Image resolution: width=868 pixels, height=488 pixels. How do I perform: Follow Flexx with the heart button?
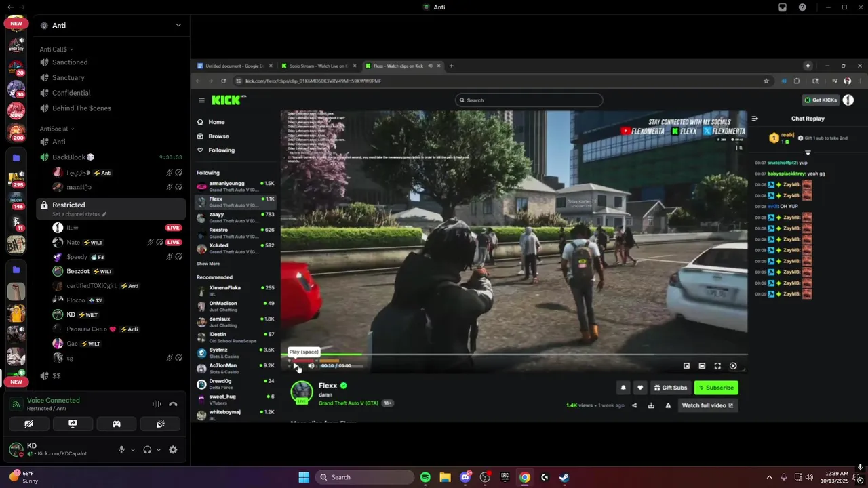point(640,388)
